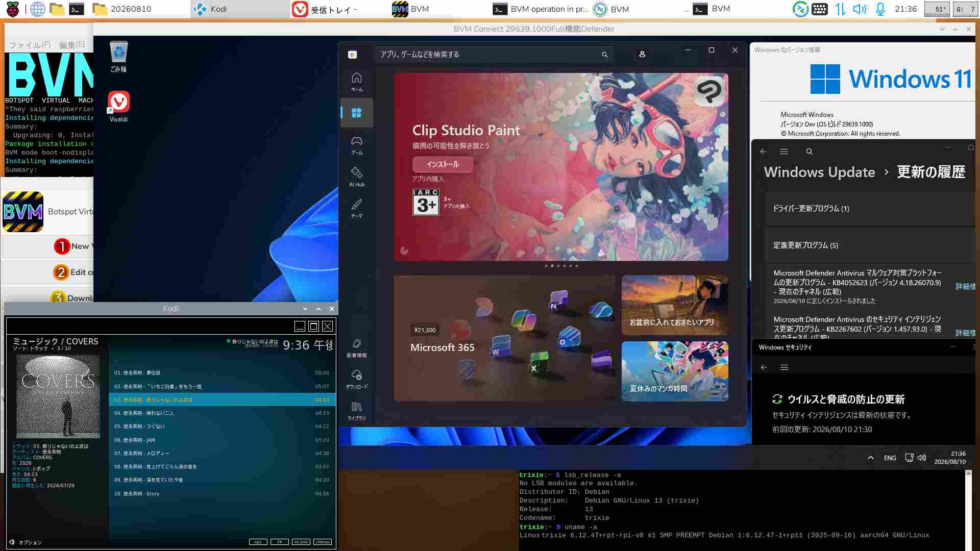
Task: Click the BVM Edit config button
Action: (47, 272)
